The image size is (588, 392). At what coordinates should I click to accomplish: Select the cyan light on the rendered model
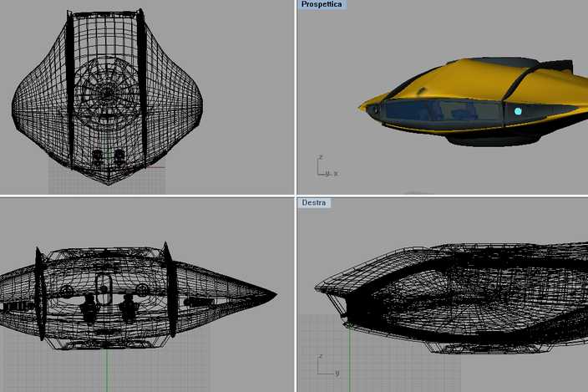point(518,111)
